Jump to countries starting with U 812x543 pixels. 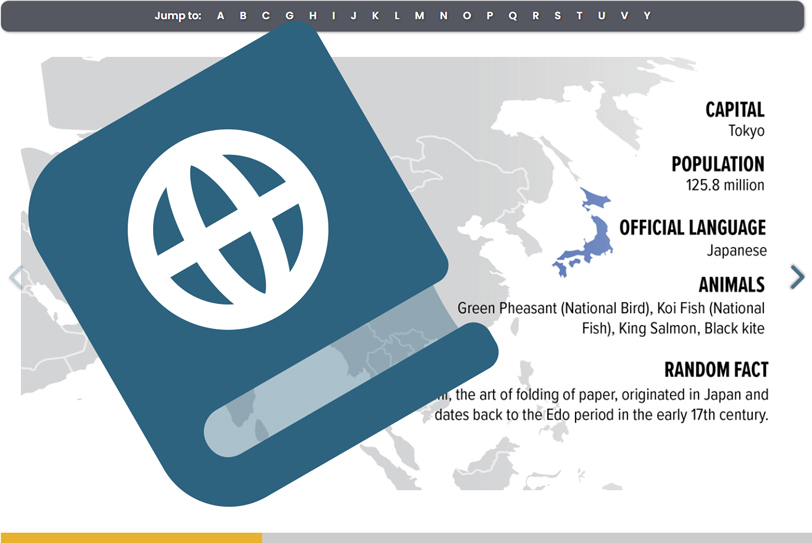[x=601, y=16]
